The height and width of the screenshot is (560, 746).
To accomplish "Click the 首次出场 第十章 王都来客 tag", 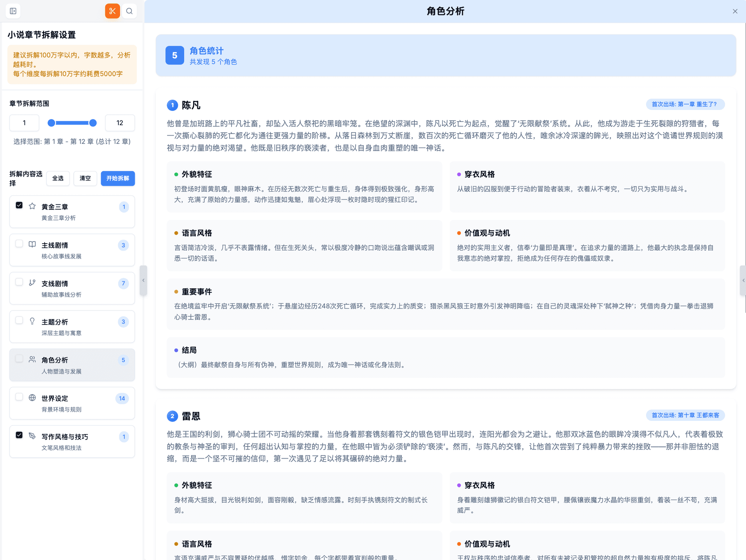I will [685, 415].
